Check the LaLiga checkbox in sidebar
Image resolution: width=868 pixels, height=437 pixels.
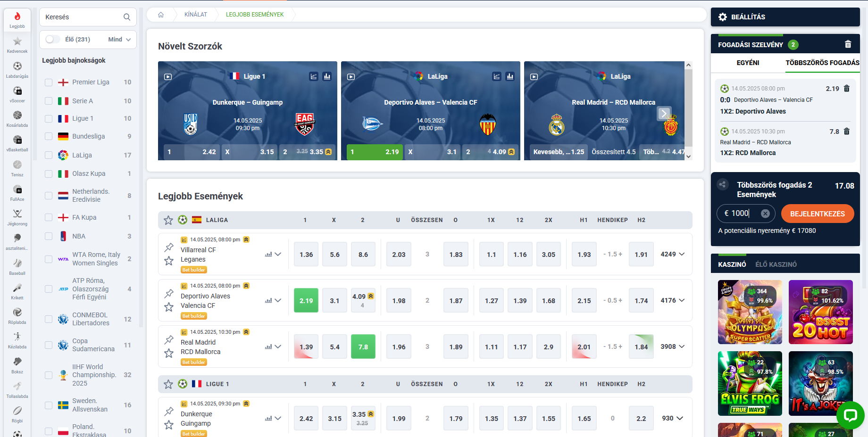(x=49, y=155)
